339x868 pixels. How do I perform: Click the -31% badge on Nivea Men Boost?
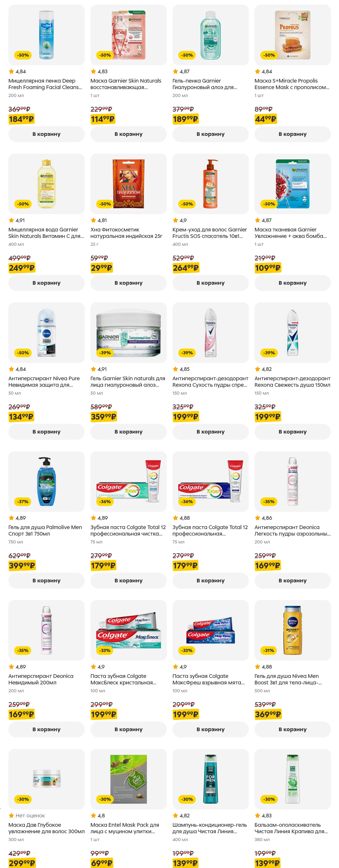(269, 650)
